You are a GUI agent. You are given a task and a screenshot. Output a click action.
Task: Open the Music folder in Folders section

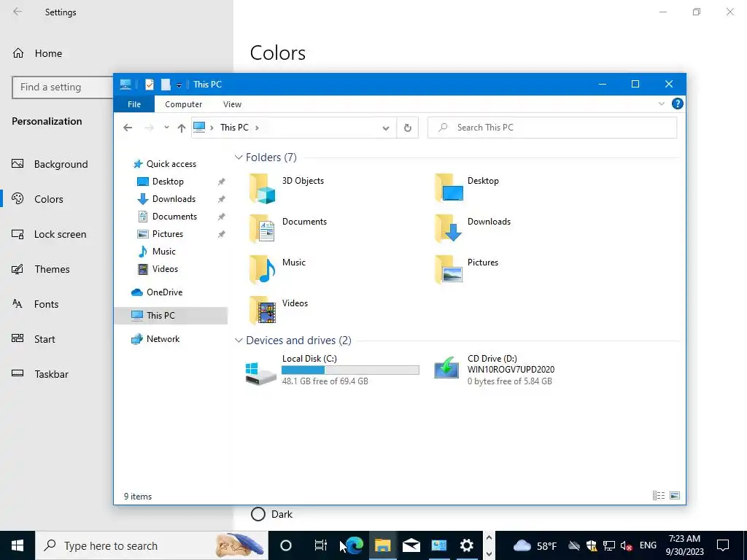277,270
